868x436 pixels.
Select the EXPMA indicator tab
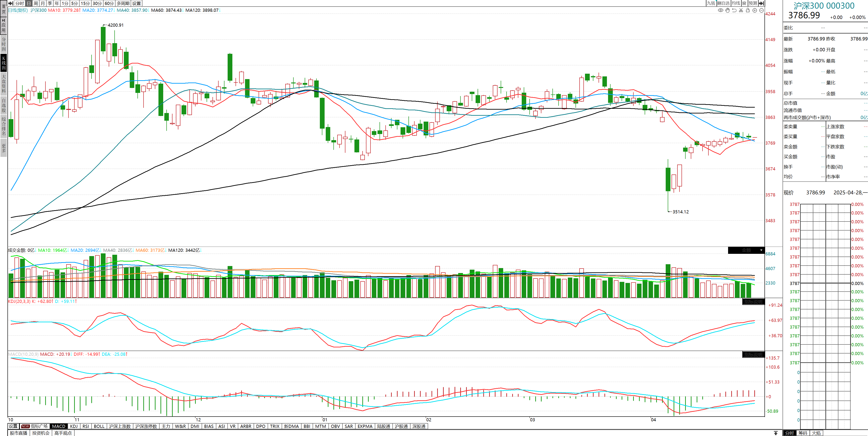coord(365,426)
